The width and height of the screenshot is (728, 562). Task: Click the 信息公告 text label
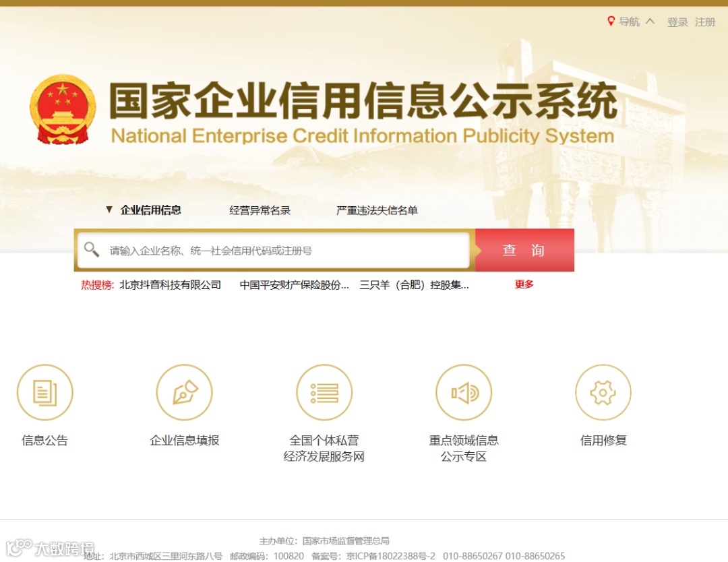[45, 441]
